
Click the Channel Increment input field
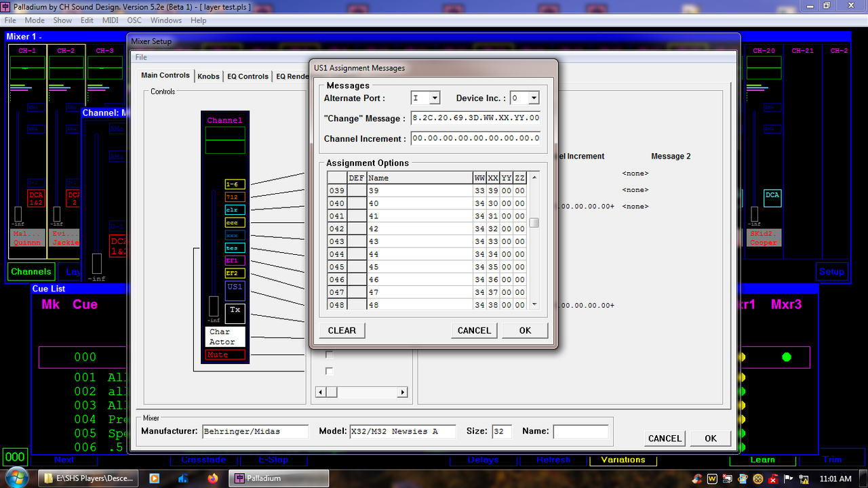[x=475, y=138]
